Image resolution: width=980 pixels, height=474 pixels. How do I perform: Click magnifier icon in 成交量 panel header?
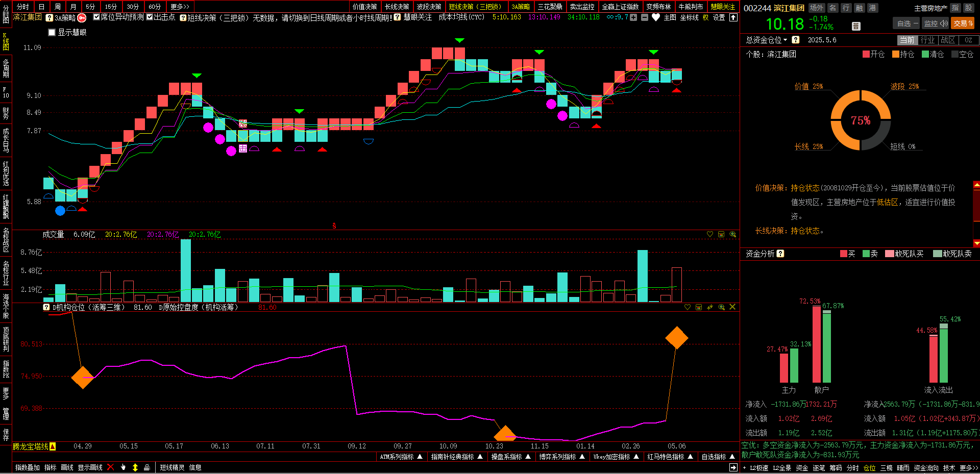(x=733, y=234)
